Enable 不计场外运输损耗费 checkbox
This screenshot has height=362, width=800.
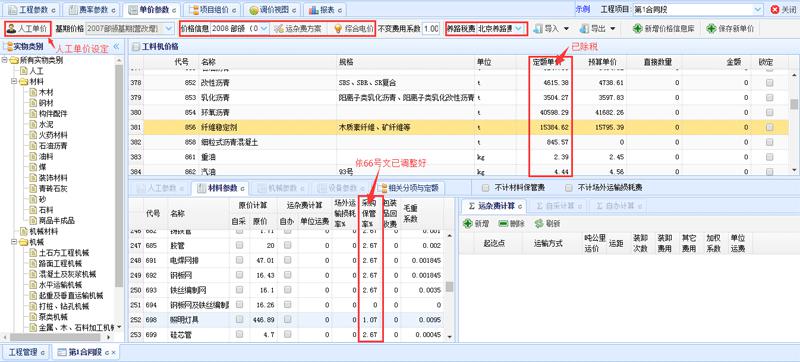coord(569,188)
